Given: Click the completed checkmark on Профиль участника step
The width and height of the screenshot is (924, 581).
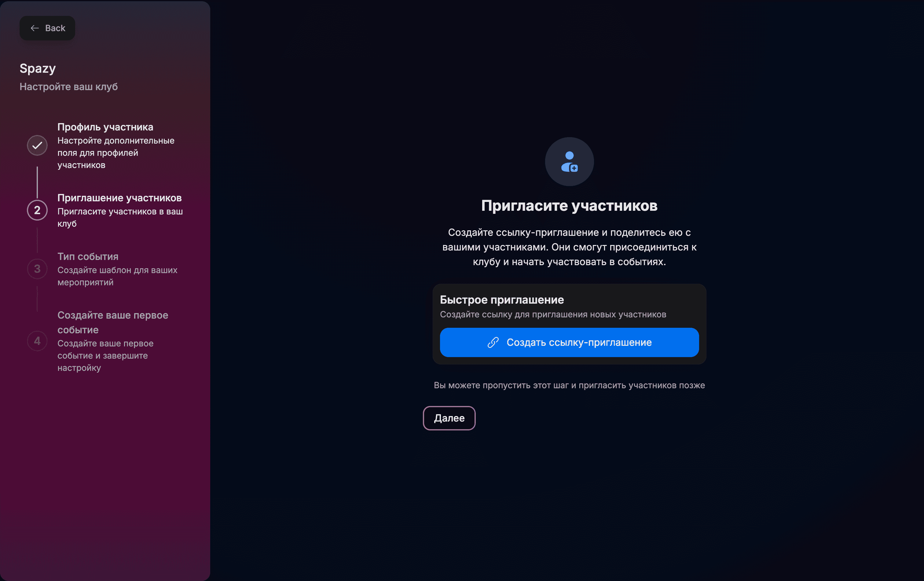Looking at the screenshot, I should (x=37, y=145).
